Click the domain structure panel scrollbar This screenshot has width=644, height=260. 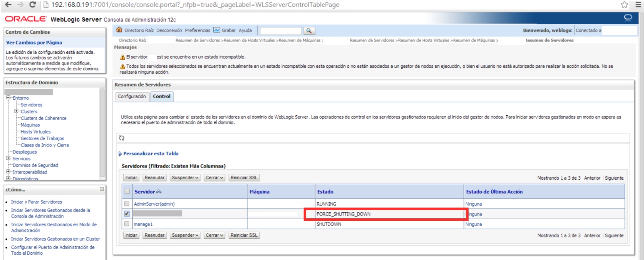(x=102, y=133)
